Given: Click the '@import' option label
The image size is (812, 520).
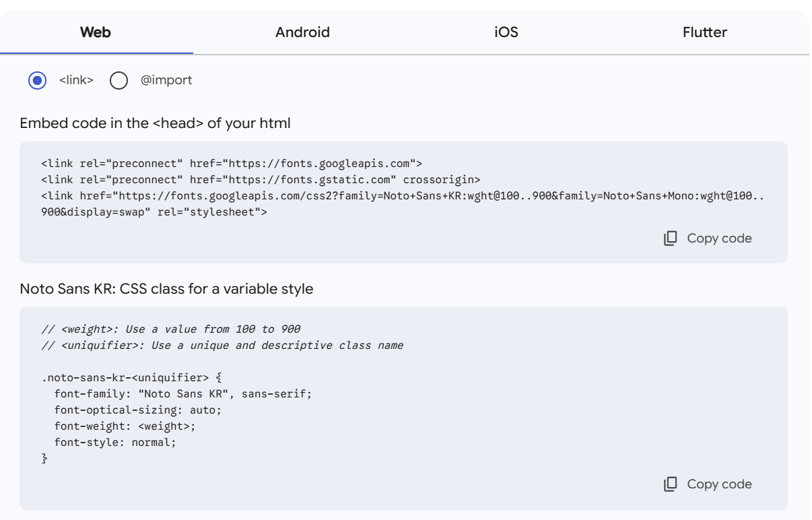Looking at the screenshot, I should pyautogui.click(x=166, y=80).
